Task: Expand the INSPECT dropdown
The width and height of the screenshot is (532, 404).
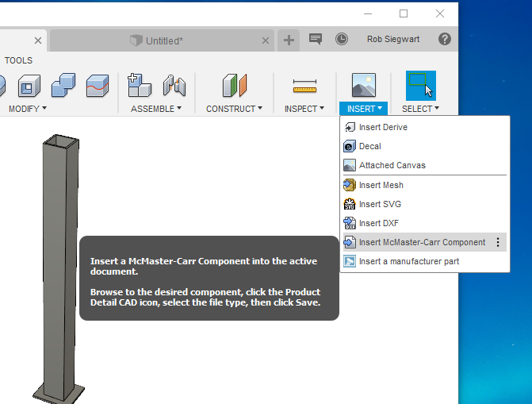Action: (x=304, y=109)
